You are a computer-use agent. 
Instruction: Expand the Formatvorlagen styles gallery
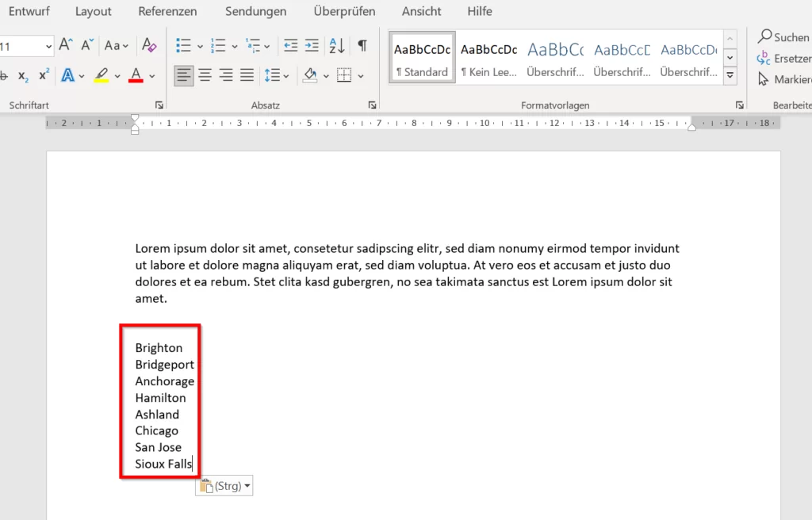pos(730,76)
